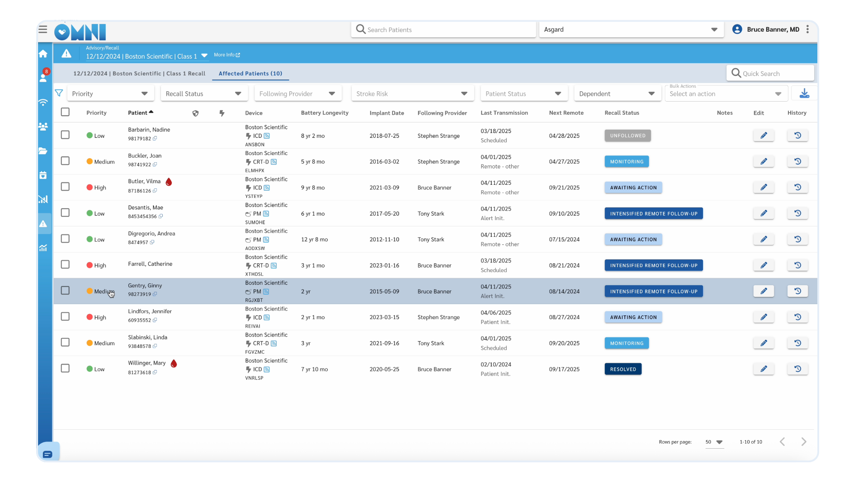868x488 pixels.
Task: Open the home sidebar icon
Action: coord(43,54)
